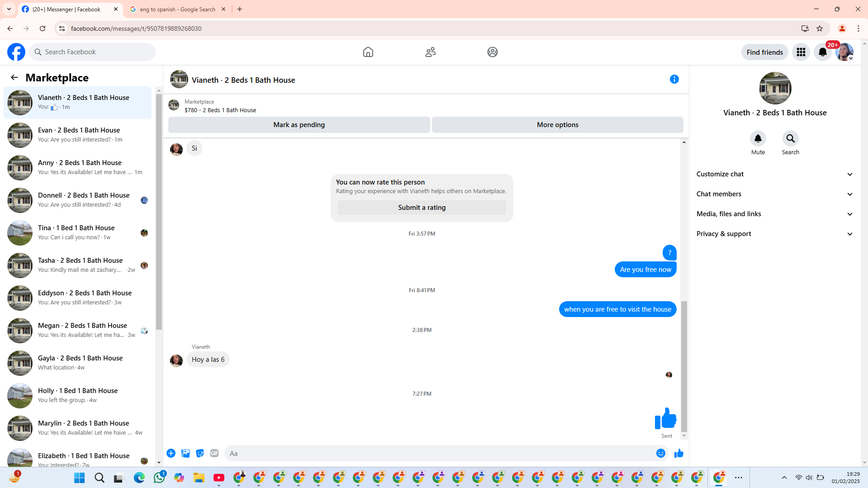Focus the message input box

tap(439, 453)
